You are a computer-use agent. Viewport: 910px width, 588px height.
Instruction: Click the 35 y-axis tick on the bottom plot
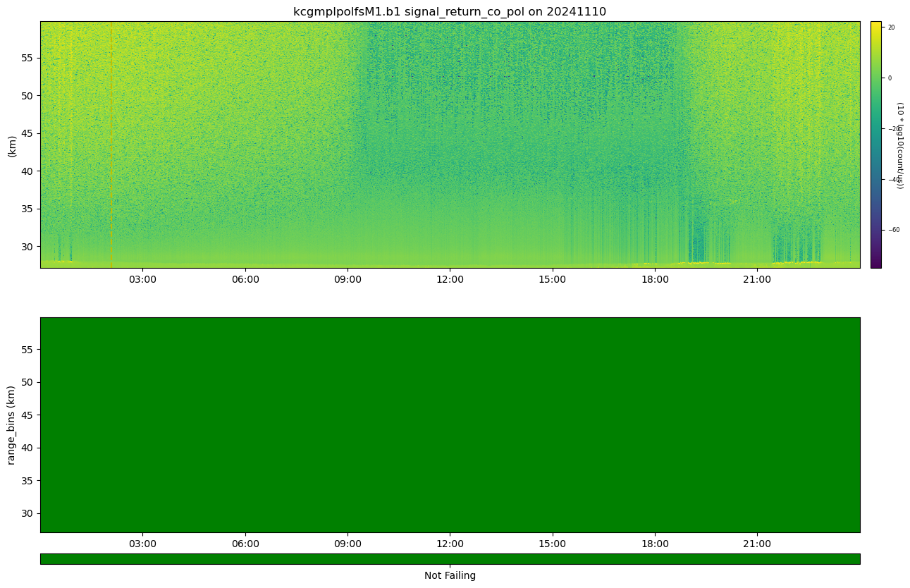tap(28, 480)
